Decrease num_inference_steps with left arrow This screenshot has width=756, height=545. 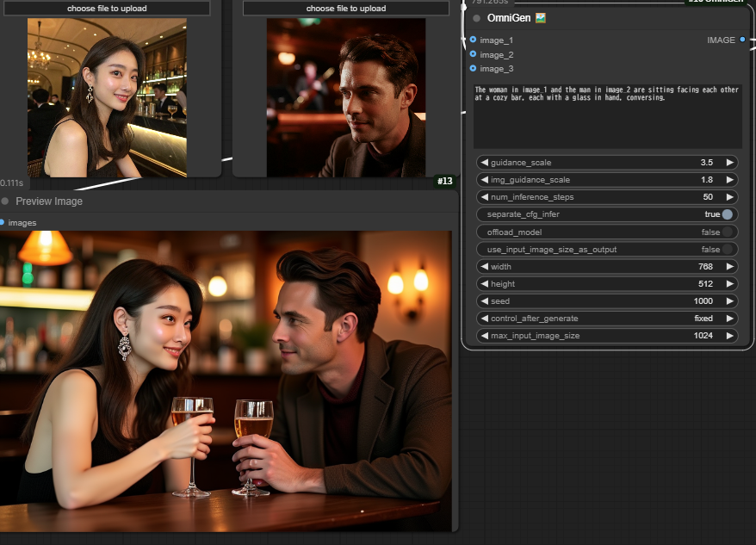[484, 197]
